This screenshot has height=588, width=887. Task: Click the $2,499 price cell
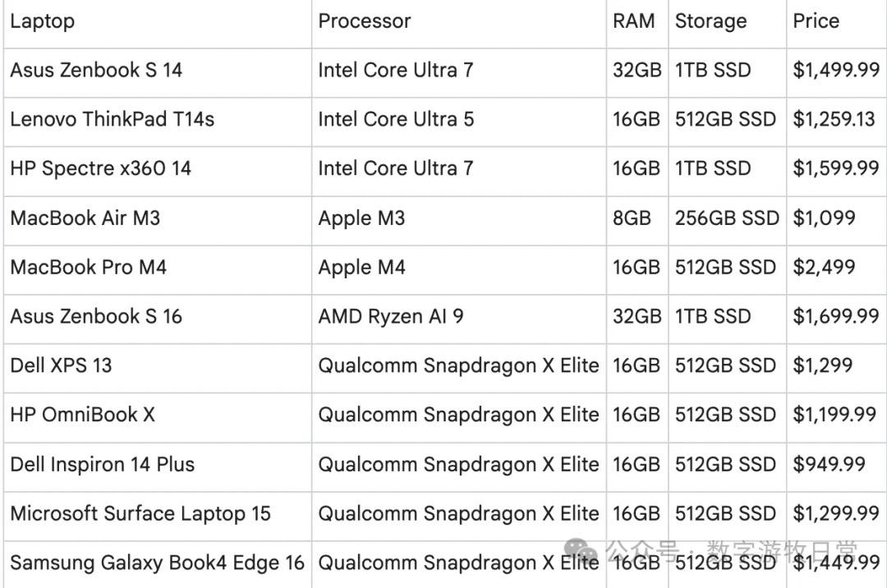824,267
